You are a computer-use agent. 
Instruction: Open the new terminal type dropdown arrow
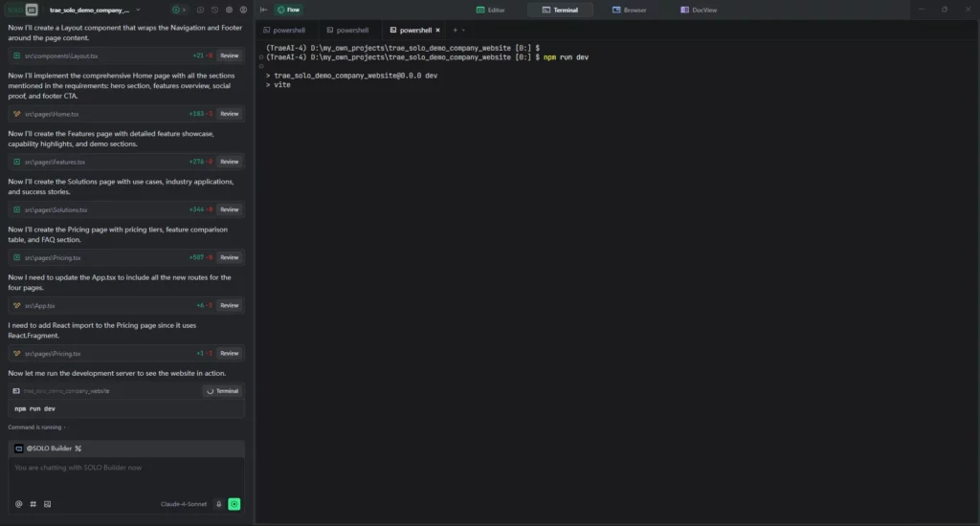click(463, 30)
